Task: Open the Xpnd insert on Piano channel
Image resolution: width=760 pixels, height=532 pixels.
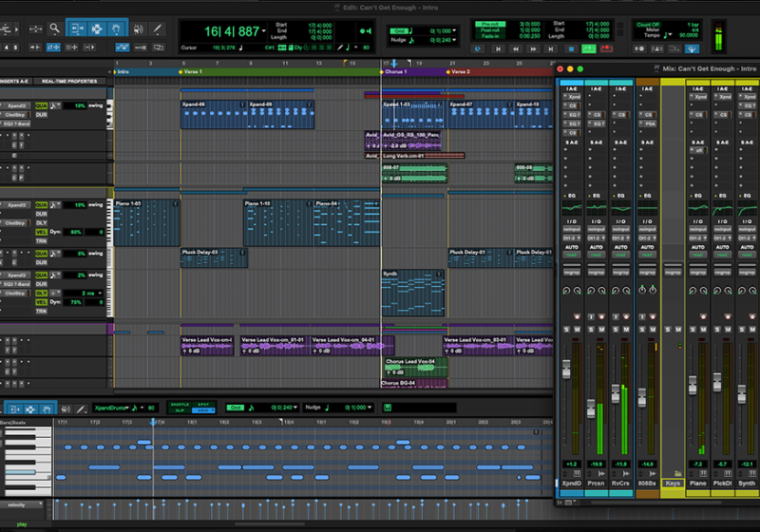Action: [698, 97]
